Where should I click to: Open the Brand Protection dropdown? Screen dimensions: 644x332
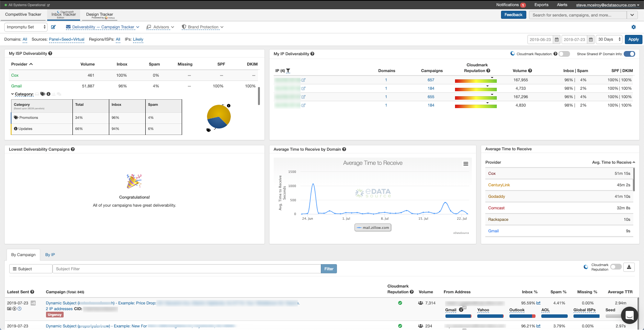(202, 27)
